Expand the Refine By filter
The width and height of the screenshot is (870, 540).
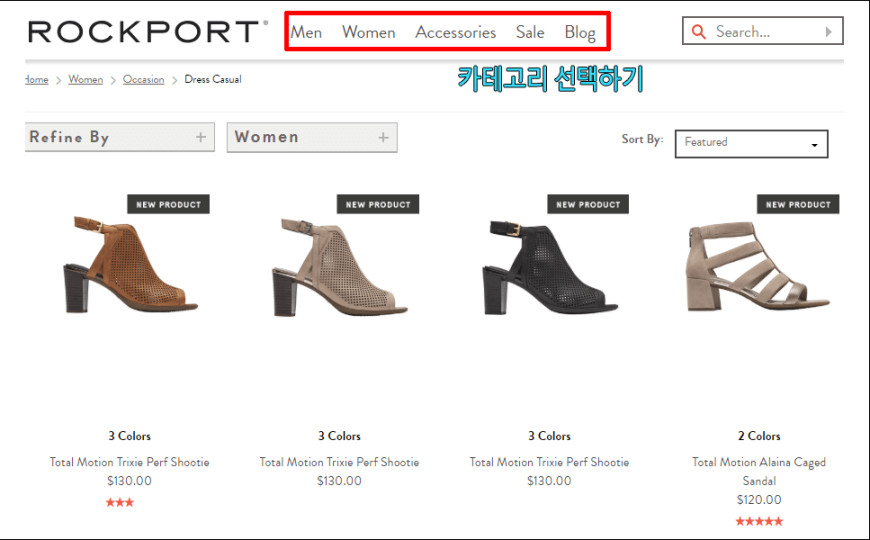click(120, 137)
